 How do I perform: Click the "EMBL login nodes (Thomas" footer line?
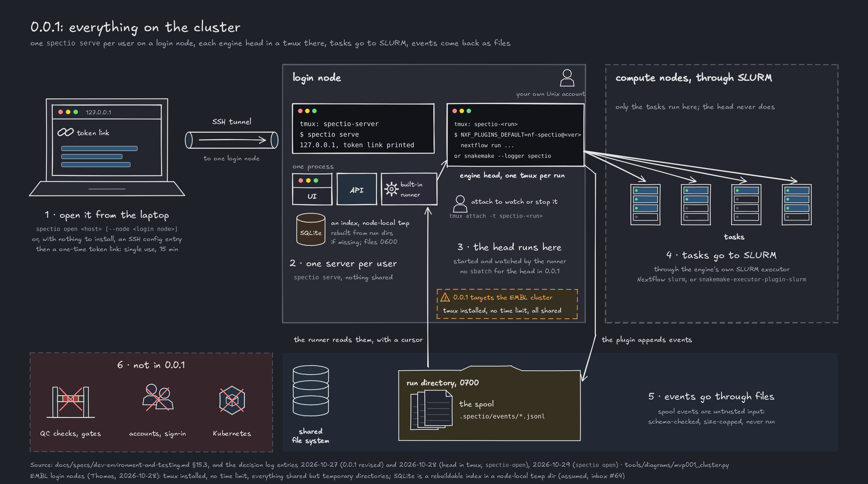[327, 476]
